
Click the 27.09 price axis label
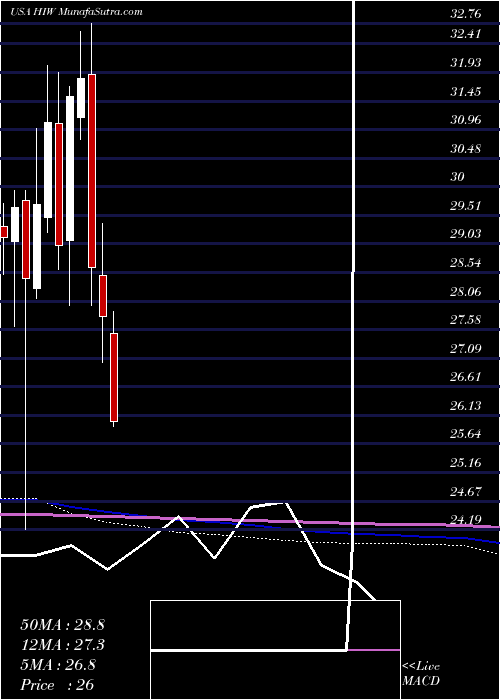(x=466, y=349)
